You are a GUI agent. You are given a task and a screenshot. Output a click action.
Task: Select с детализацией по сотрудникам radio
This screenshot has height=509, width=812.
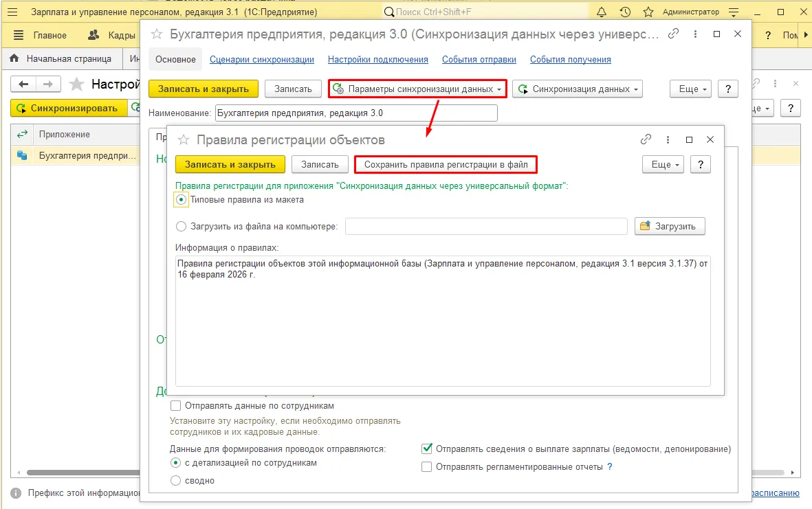175,462
